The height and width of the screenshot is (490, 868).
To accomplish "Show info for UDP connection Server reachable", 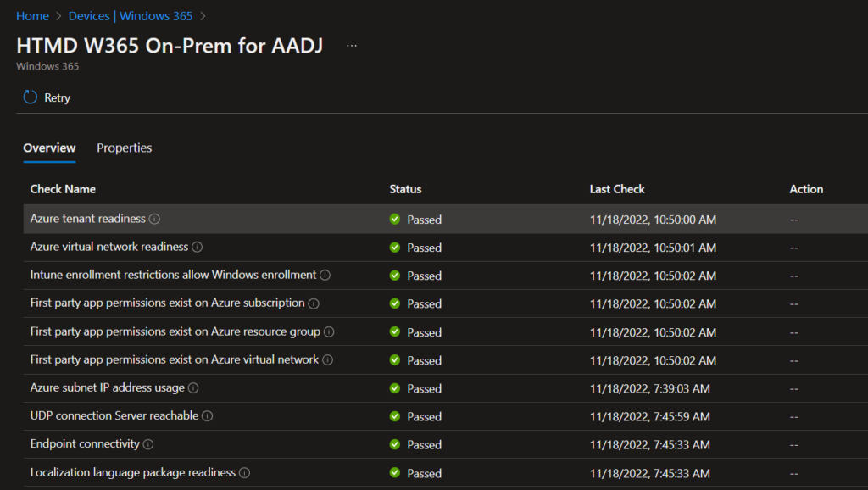I will click(207, 415).
